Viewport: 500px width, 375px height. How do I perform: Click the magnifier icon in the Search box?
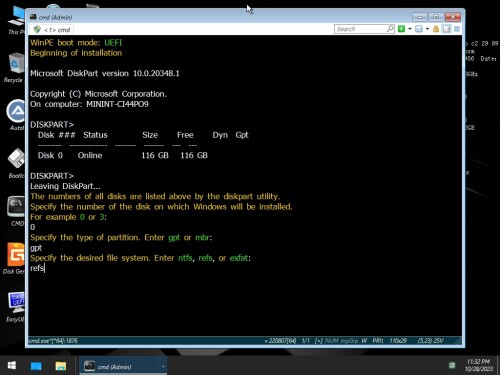[x=390, y=29]
